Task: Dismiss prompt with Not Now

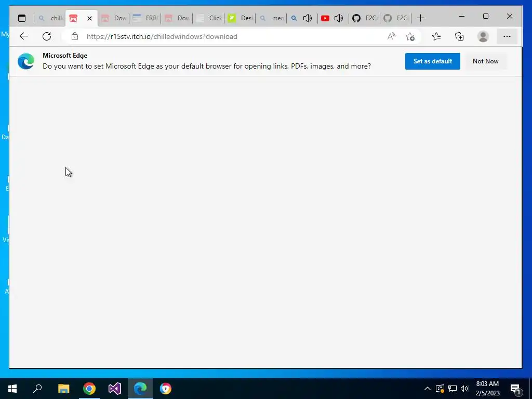Action: [486, 61]
